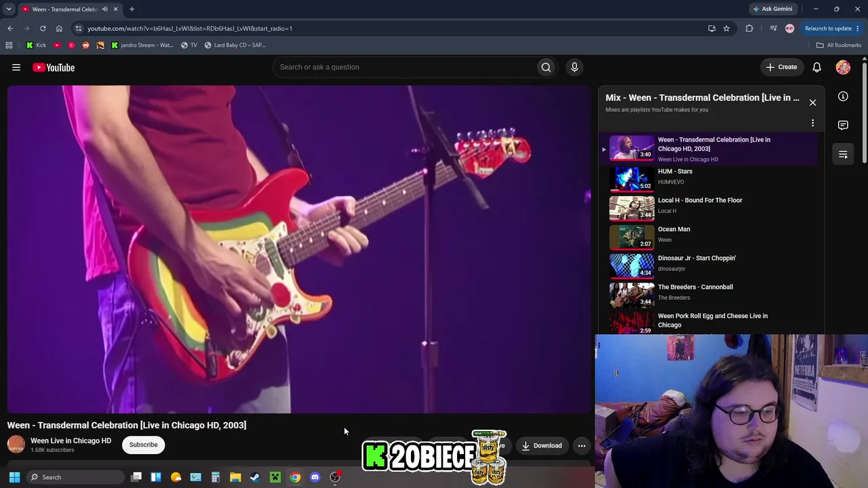Click the YouTube search magnifier button

click(x=546, y=67)
